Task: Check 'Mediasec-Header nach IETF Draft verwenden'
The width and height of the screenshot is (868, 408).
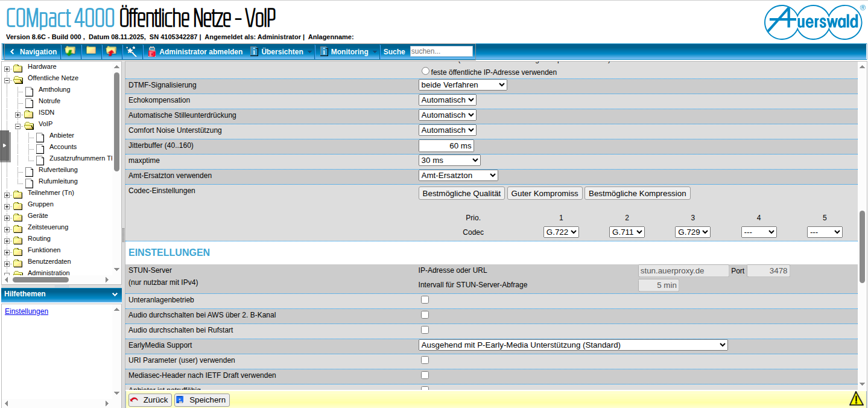Action: pyautogui.click(x=425, y=375)
